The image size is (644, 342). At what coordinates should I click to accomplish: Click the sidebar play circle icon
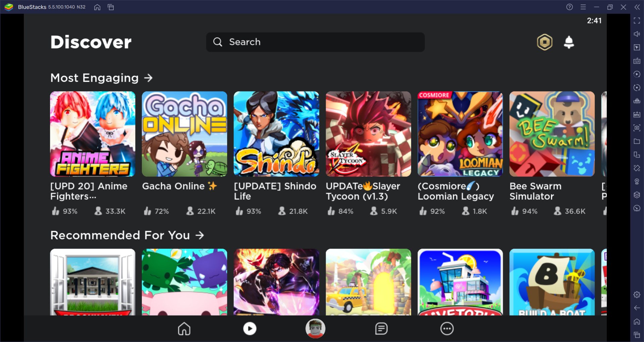[x=637, y=74]
